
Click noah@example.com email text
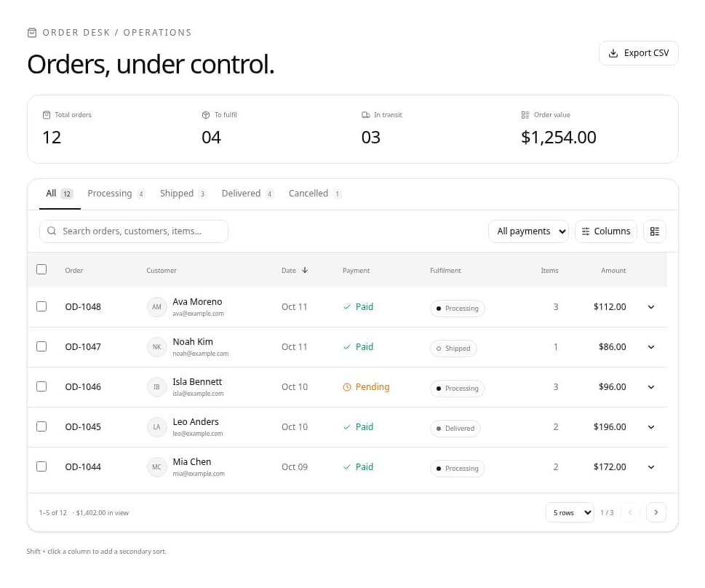click(x=201, y=354)
